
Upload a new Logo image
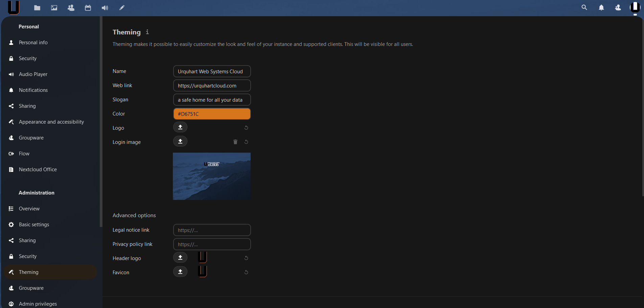[x=180, y=127]
